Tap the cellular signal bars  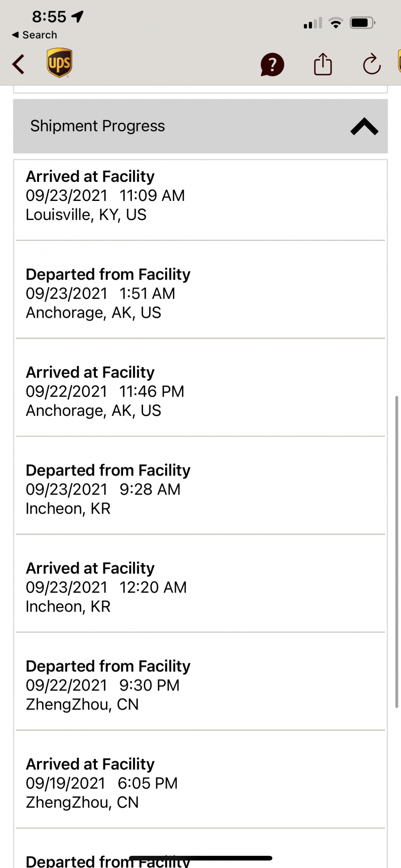coord(313,23)
